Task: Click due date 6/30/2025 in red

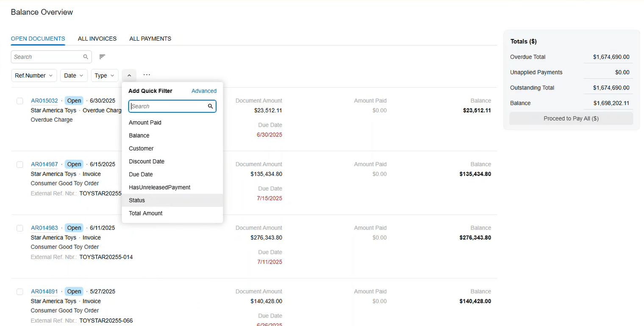Action: click(269, 135)
